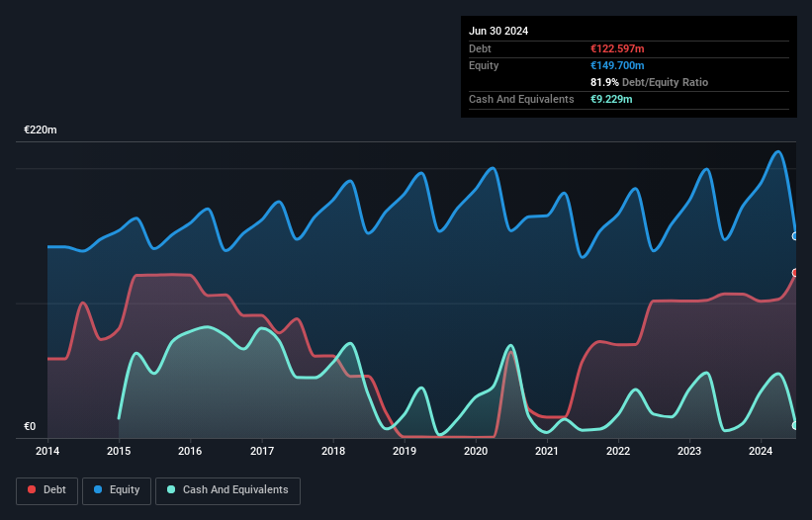Click the €0 y-axis label
Image resolution: width=812 pixels, height=520 pixels.
(30, 426)
